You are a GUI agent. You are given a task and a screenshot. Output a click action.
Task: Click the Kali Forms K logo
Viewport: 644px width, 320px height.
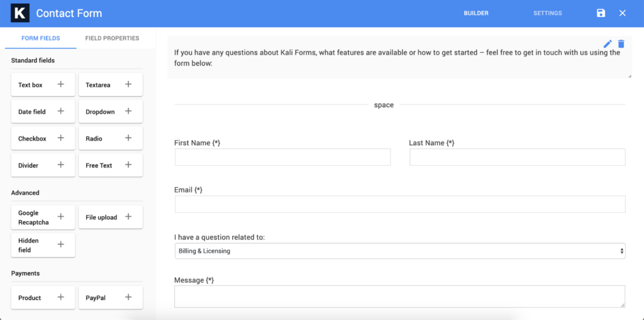[19, 13]
